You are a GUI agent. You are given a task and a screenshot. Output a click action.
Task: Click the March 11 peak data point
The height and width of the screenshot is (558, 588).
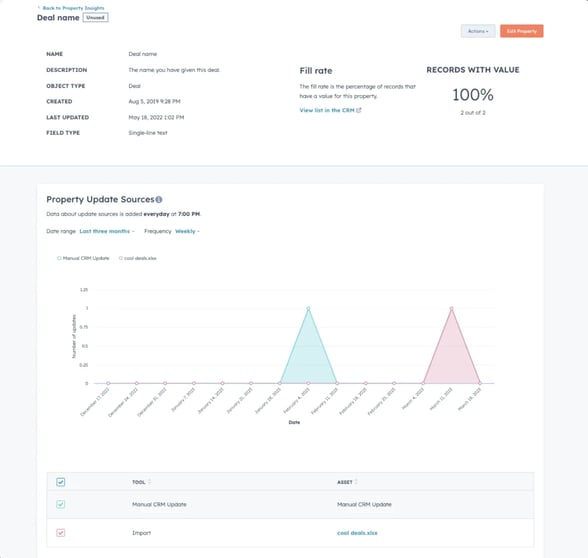click(452, 309)
